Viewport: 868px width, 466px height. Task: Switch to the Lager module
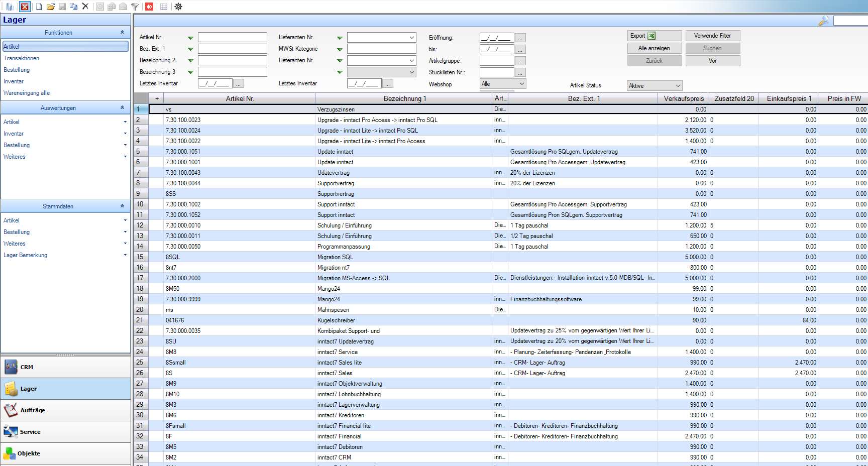[65, 389]
